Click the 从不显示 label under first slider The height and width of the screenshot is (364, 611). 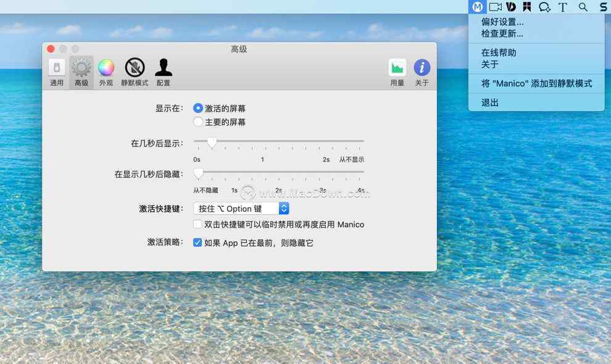pyautogui.click(x=352, y=159)
